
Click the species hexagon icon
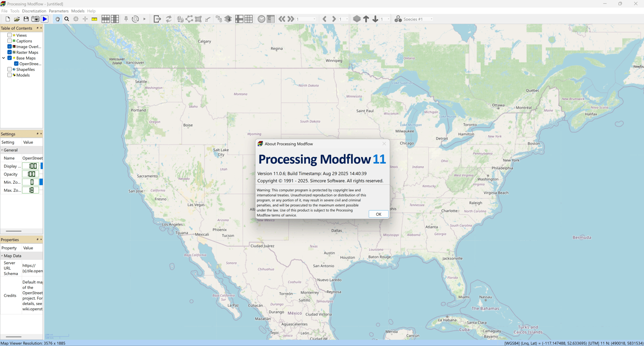pyautogui.click(x=398, y=19)
